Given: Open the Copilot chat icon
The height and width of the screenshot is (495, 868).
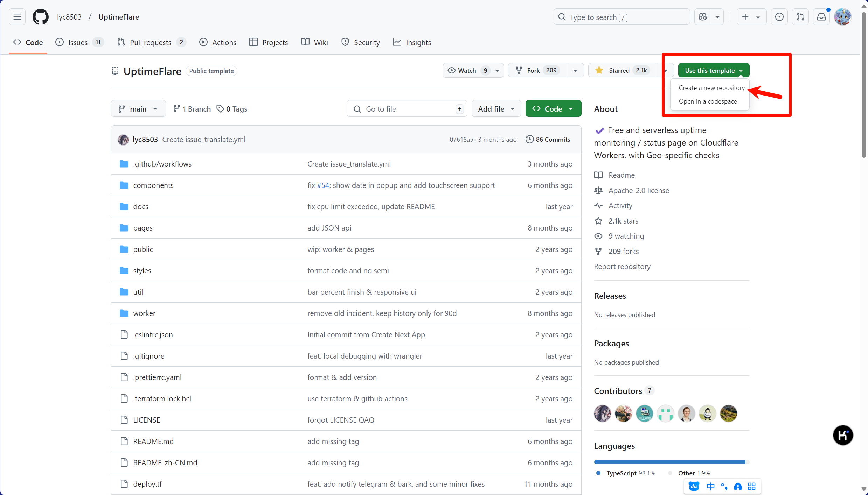Looking at the screenshot, I should [x=703, y=17].
